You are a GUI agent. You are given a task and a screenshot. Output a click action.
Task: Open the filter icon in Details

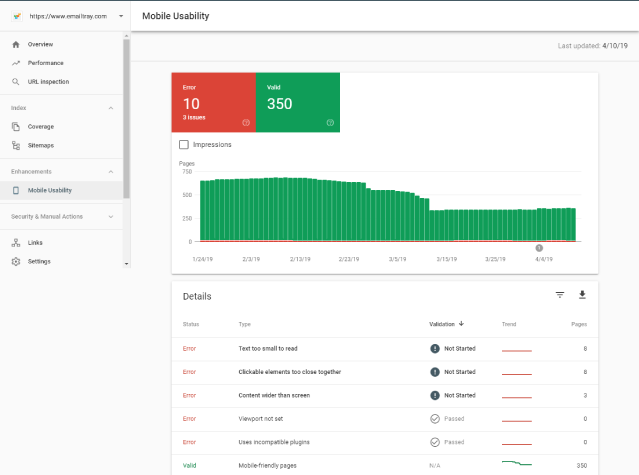[x=560, y=295]
